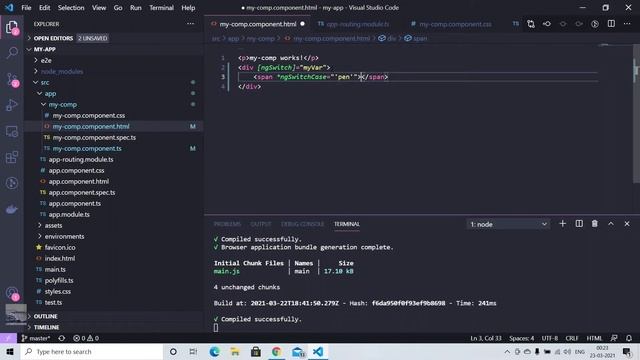Switch to the Output panel tab

[x=260, y=224]
